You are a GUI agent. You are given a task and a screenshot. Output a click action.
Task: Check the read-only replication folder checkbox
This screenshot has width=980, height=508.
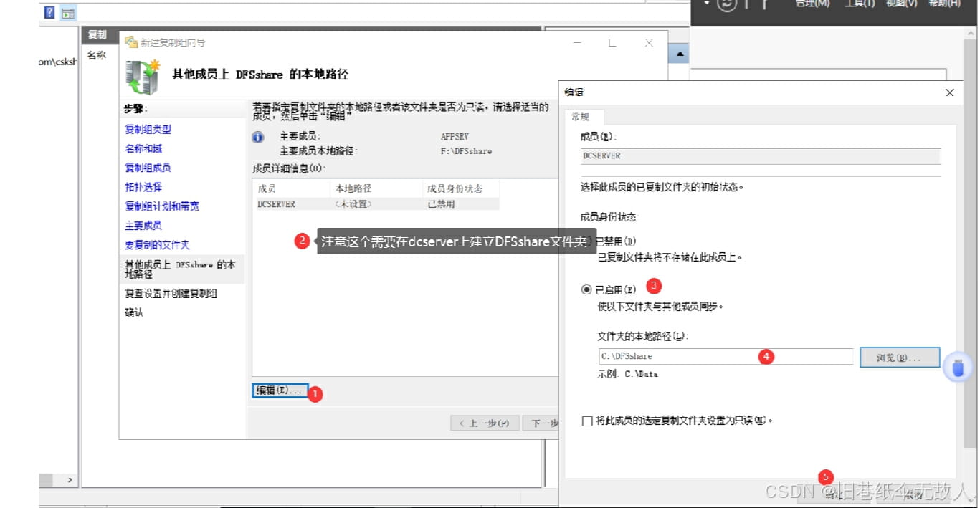tap(587, 421)
